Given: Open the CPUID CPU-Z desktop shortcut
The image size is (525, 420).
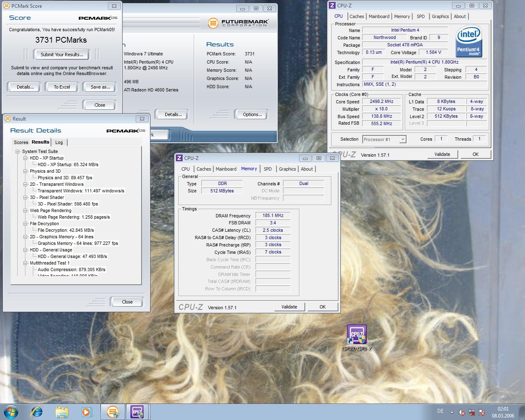Looking at the screenshot, I should (356, 338).
